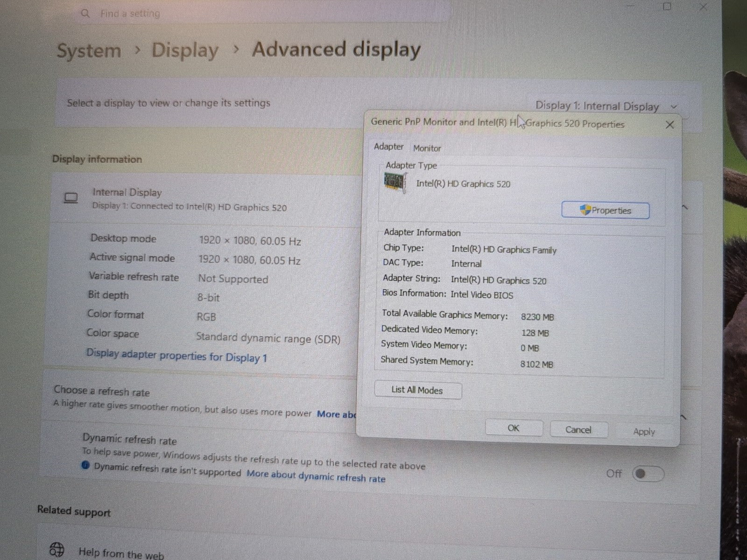Click the 0 MB system video memory value

(529, 348)
